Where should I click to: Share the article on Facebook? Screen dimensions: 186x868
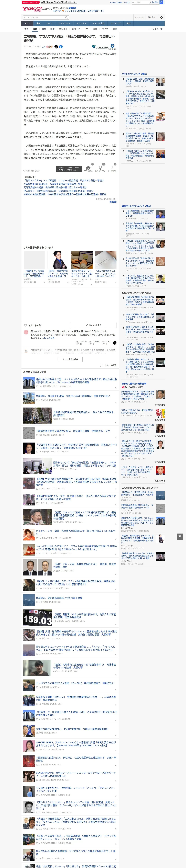[61, 47]
